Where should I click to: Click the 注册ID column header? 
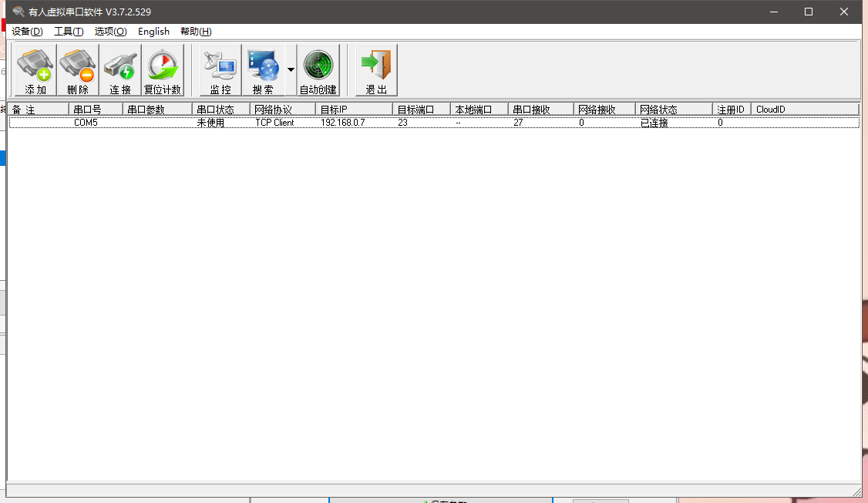pos(732,110)
